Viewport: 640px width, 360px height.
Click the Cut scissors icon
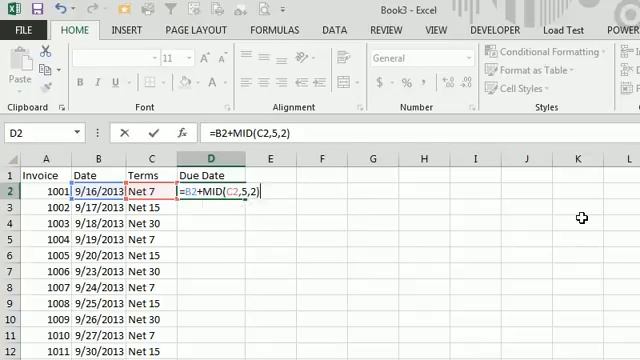pyautogui.click(x=45, y=51)
